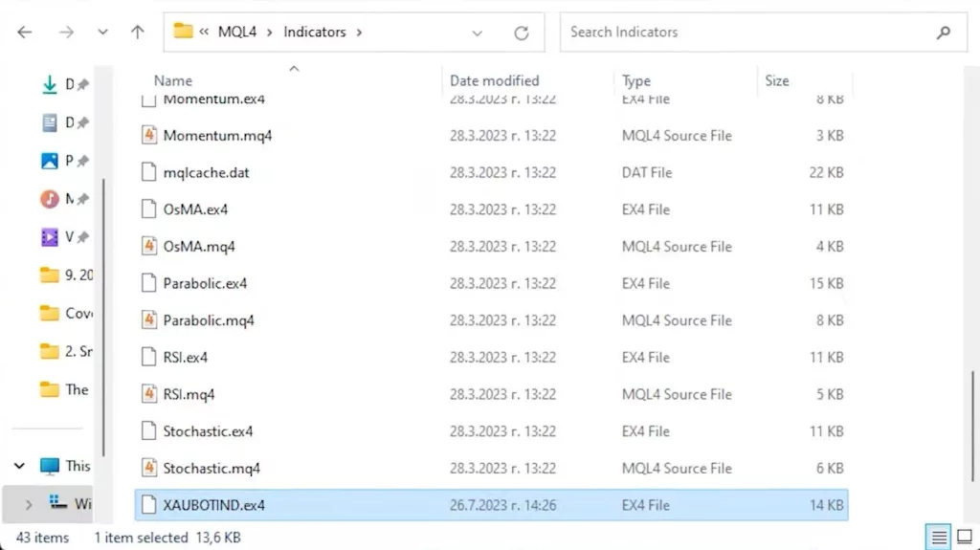980x550 pixels.
Task: Click the Type column header
Action: [x=636, y=81]
